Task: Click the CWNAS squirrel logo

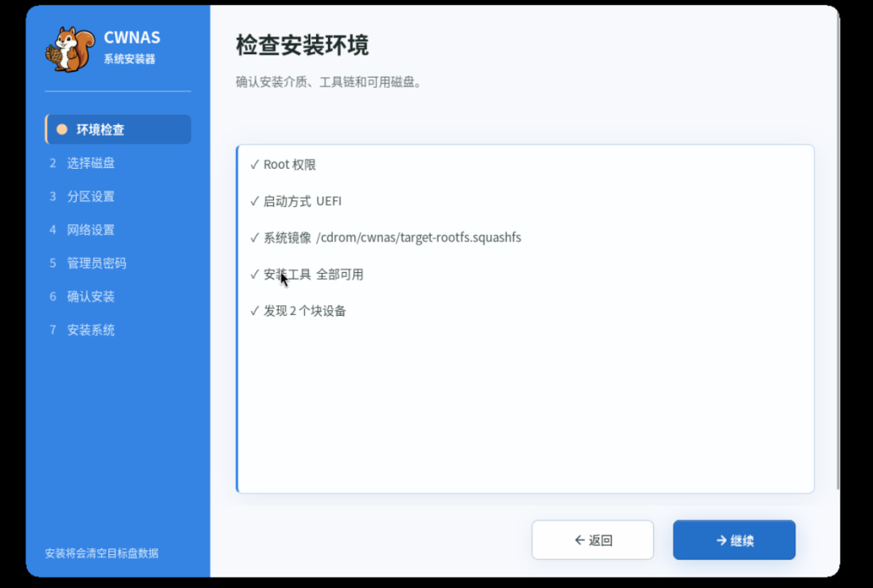Action: click(x=70, y=49)
